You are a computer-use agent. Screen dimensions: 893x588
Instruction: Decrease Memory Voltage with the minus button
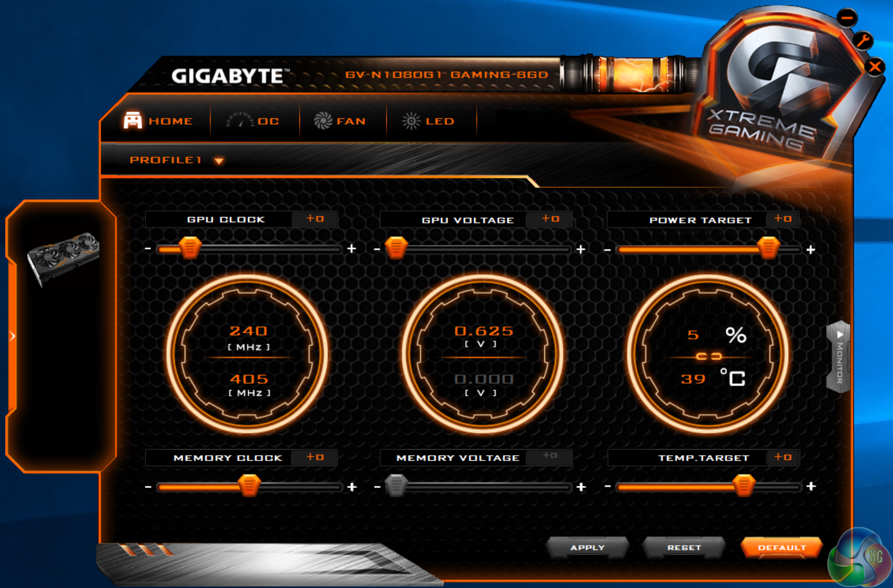377,487
